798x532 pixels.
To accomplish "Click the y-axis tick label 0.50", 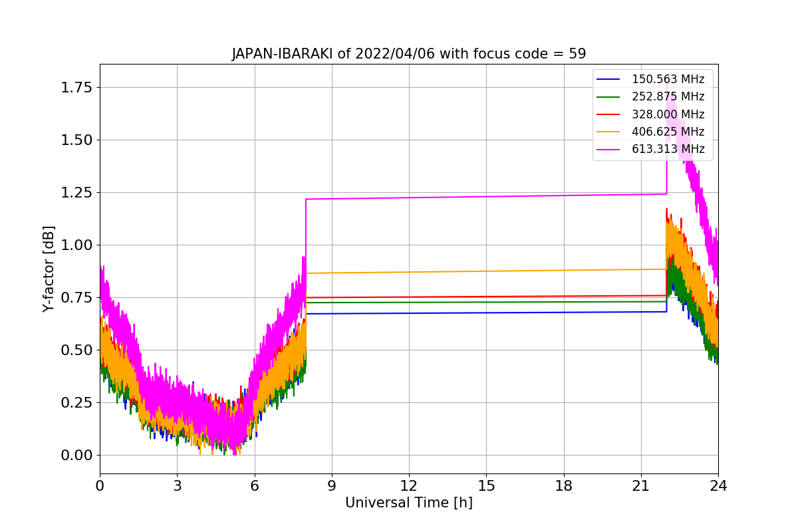I will 76,350.
